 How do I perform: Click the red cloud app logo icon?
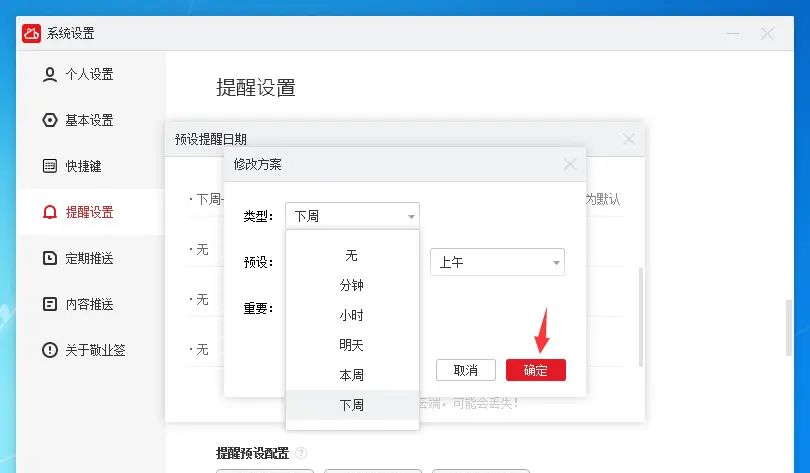click(x=32, y=34)
